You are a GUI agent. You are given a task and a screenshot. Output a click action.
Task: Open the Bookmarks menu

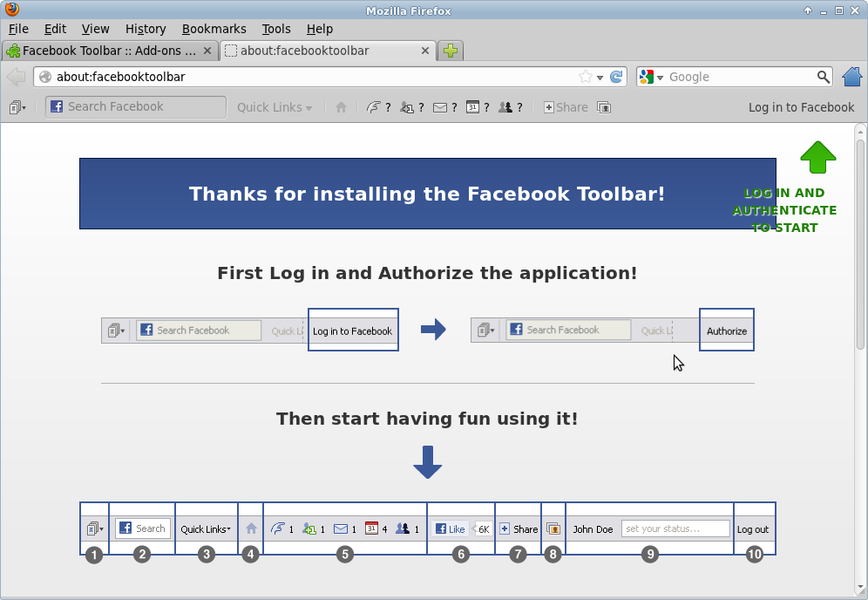pos(214,29)
